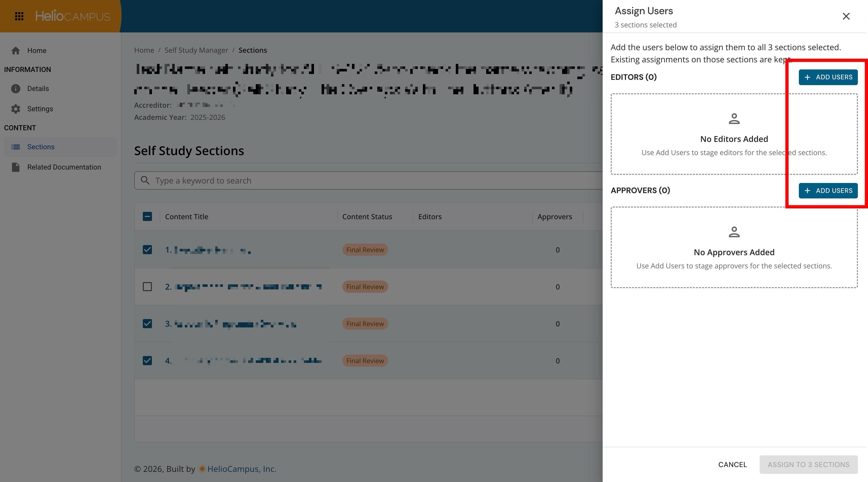Open the HelioCampus, Inc. footer link

pos(242,469)
